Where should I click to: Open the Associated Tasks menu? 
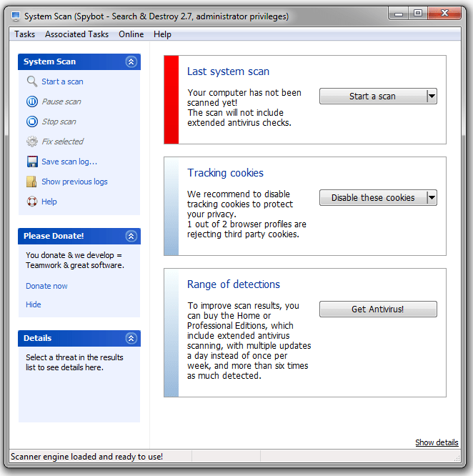[x=77, y=34]
